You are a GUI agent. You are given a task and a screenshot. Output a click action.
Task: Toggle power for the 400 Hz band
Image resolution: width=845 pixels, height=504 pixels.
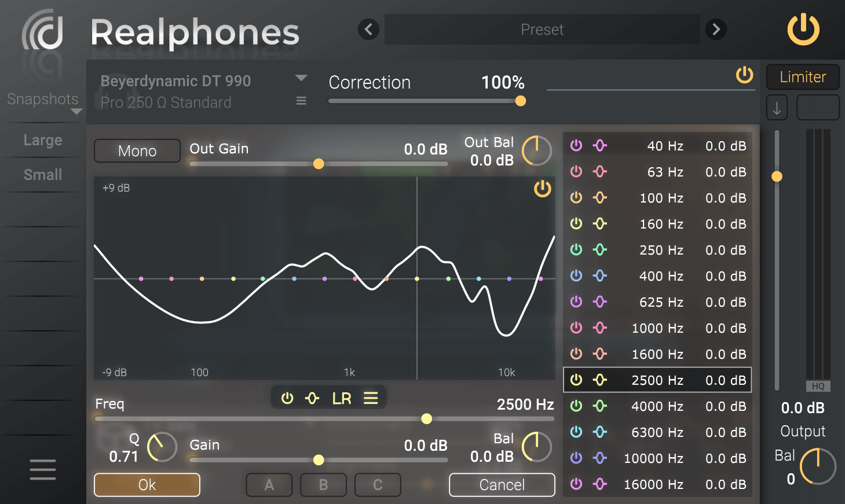coord(576,275)
